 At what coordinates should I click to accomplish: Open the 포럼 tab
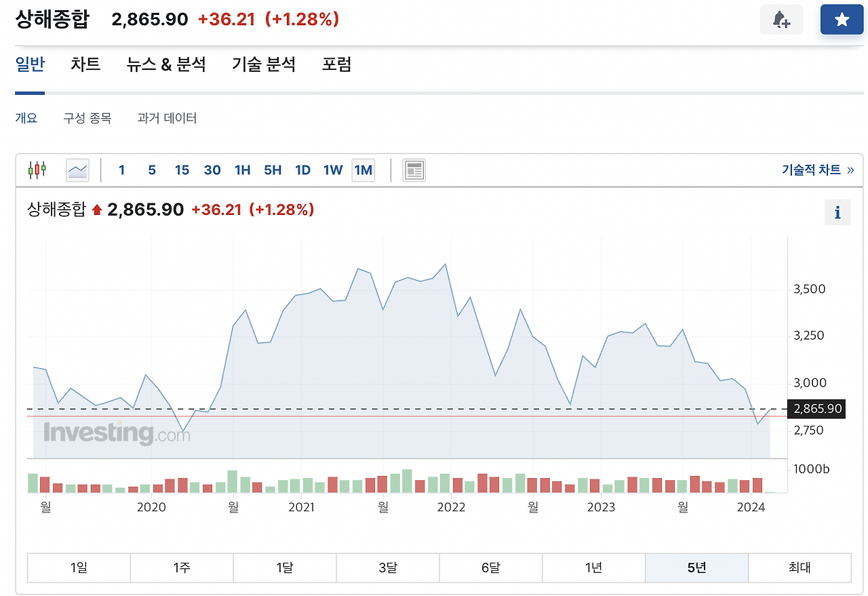point(337,64)
